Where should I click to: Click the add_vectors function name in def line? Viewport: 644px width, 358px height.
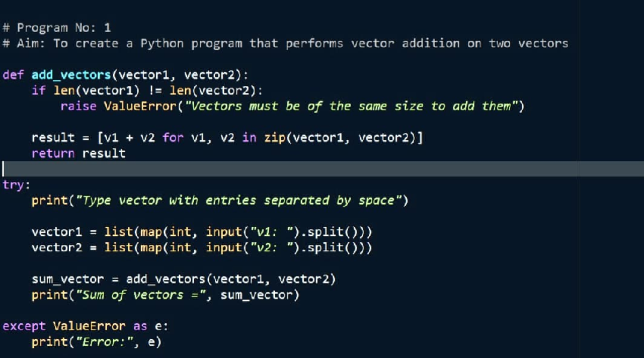(x=71, y=75)
